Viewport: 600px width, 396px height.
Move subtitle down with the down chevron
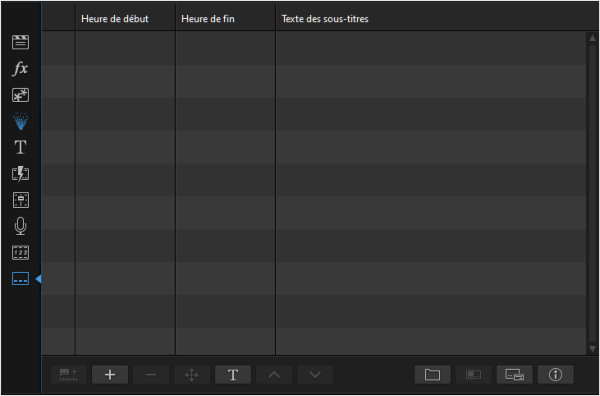315,375
